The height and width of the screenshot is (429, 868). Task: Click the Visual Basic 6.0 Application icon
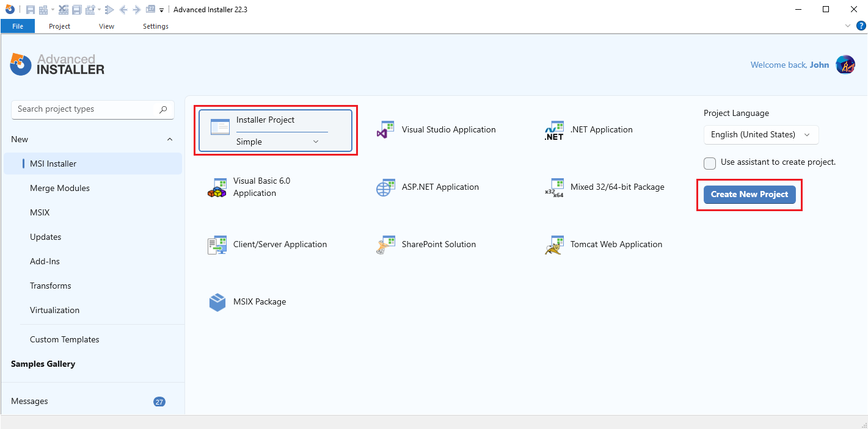coord(217,187)
